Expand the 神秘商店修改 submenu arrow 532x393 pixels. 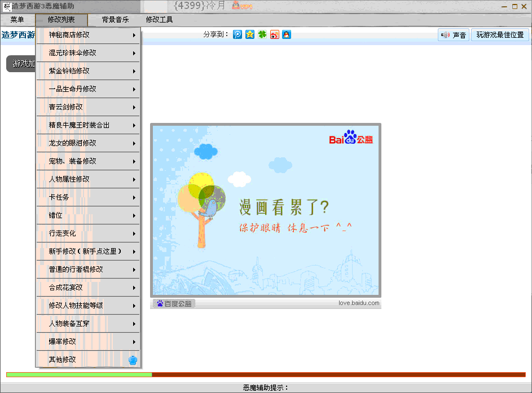tap(134, 35)
